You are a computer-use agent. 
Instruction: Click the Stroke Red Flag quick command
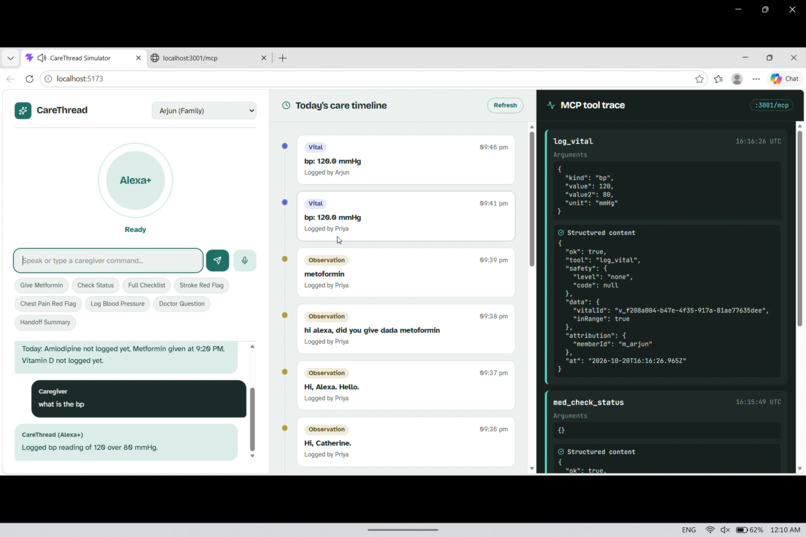tap(202, 285)
